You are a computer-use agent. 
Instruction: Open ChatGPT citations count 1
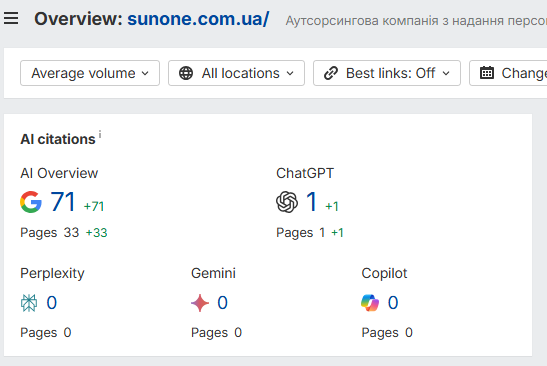pyautogui.click(x=312, y=202)
